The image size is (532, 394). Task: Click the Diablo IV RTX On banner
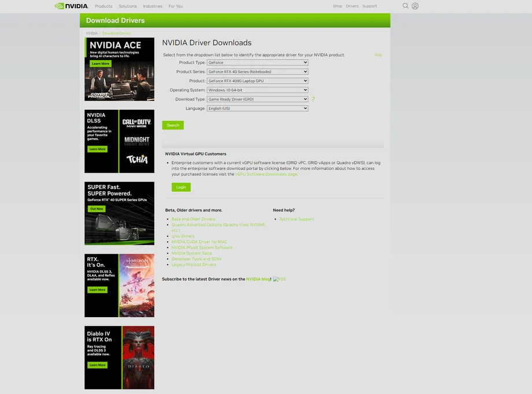(x=119, y=357)
